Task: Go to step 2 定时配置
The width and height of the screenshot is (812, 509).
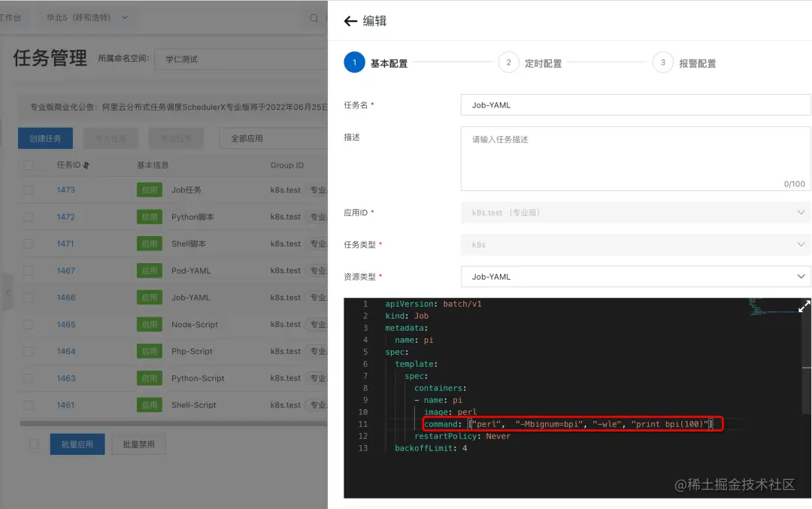Action: pos(530,63)
